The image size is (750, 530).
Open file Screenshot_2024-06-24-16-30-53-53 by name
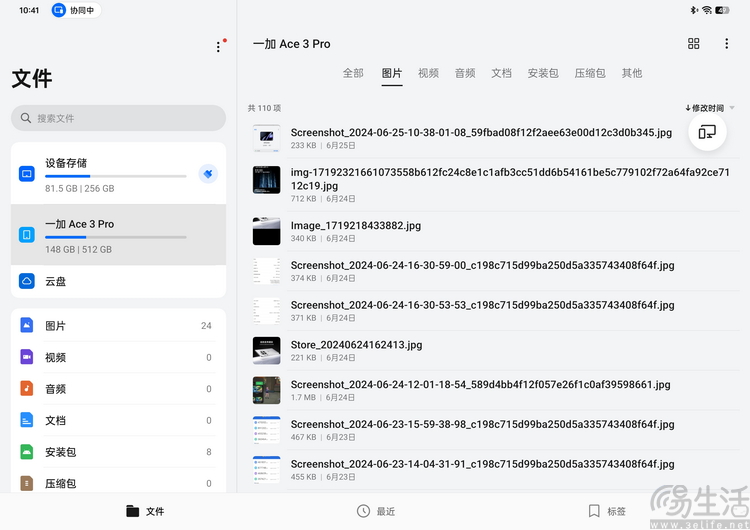tap(483, 305)
